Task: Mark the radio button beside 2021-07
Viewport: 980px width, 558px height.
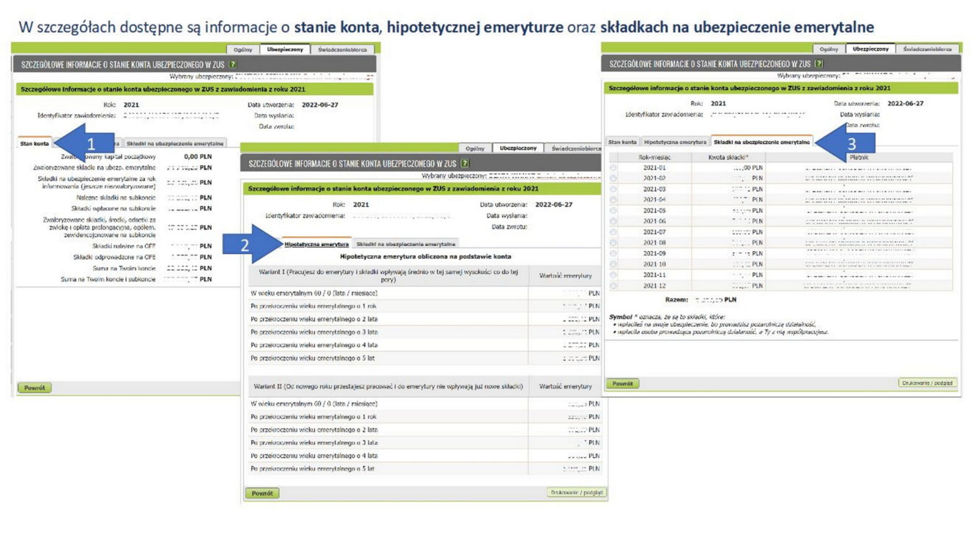Action: pos(613,232)
